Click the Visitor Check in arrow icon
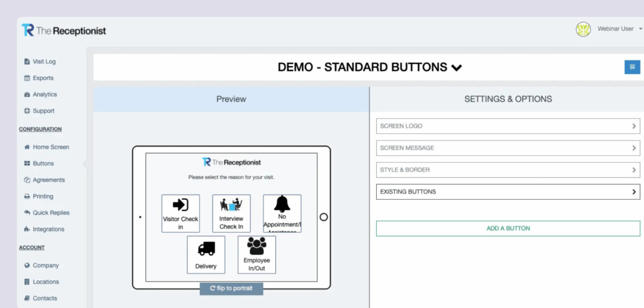Screen dimensions: 644x308 point(180,204)
